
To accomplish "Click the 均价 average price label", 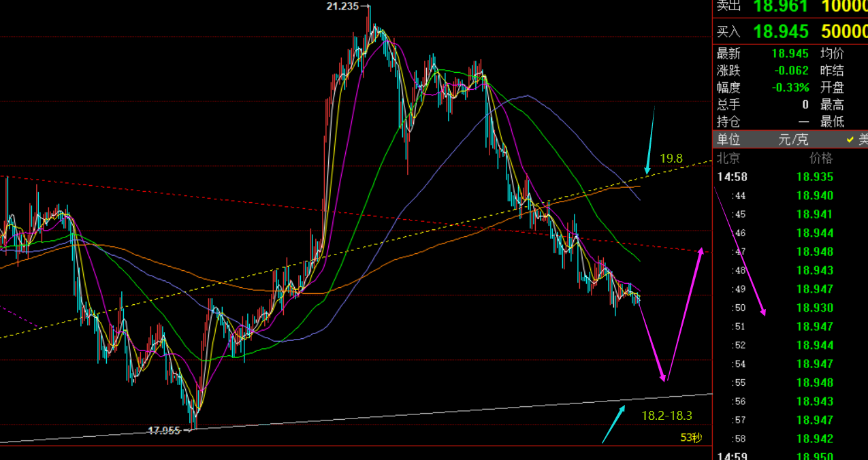I will click(833, 54).
